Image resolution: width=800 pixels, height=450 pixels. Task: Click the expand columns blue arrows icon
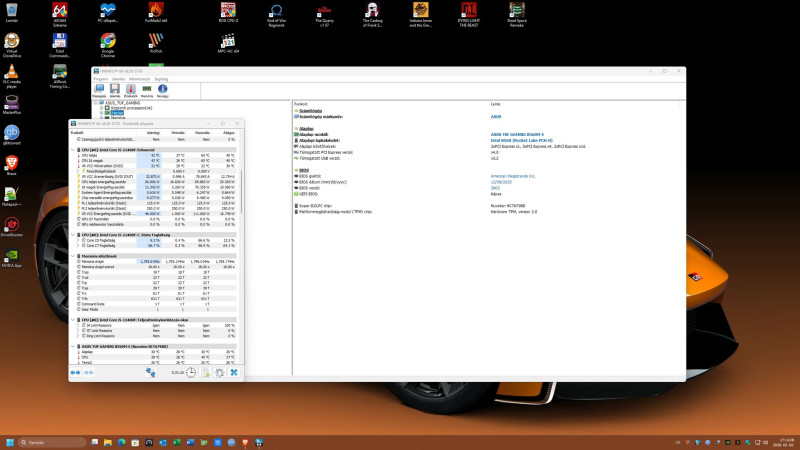75,373
